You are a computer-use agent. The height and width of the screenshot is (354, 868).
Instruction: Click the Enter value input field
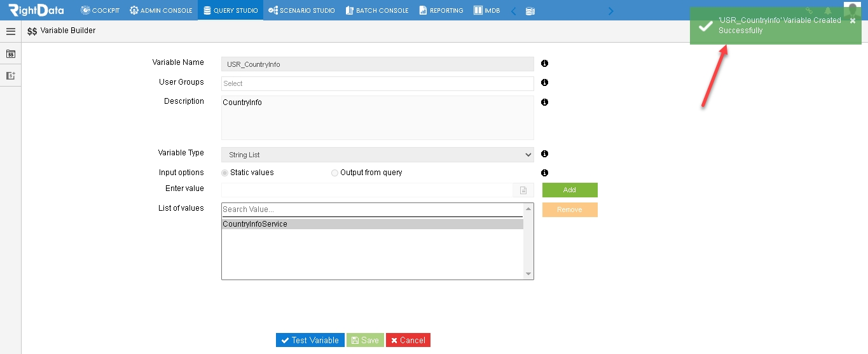367,190
